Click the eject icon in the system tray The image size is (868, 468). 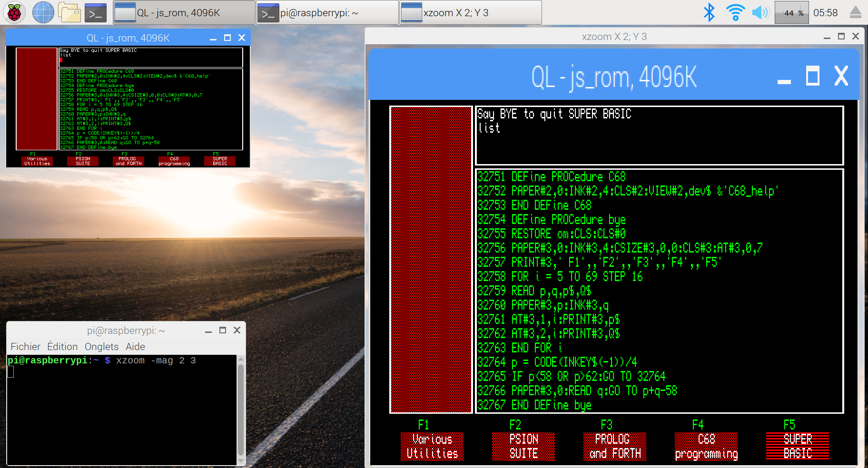[x=856, y=12]
